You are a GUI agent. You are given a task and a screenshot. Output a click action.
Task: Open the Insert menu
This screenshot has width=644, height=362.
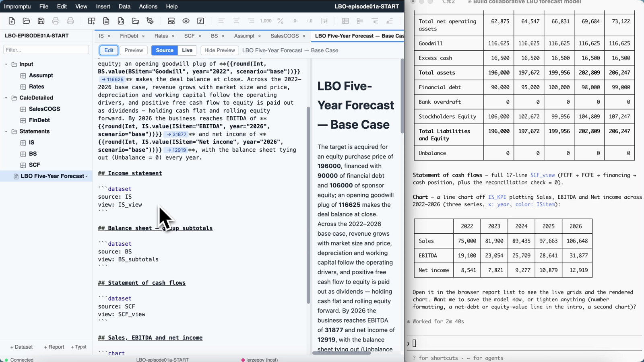(x=103, y=6)
